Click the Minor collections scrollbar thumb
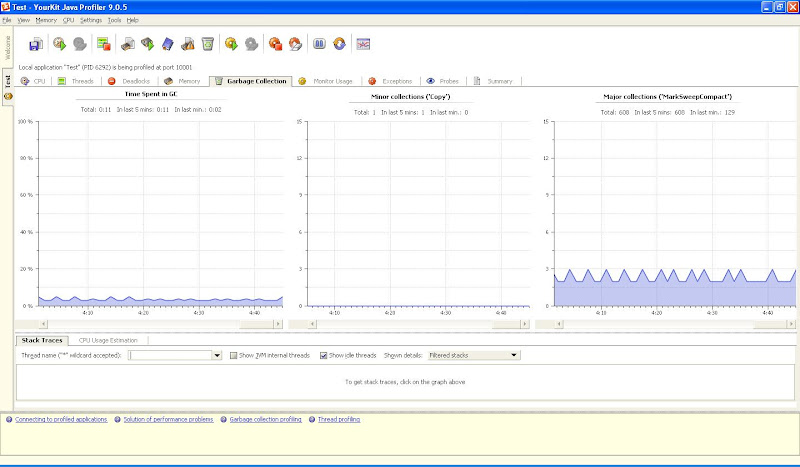The width and height of the screenshot is (800, 467). [x=506, y=324]
